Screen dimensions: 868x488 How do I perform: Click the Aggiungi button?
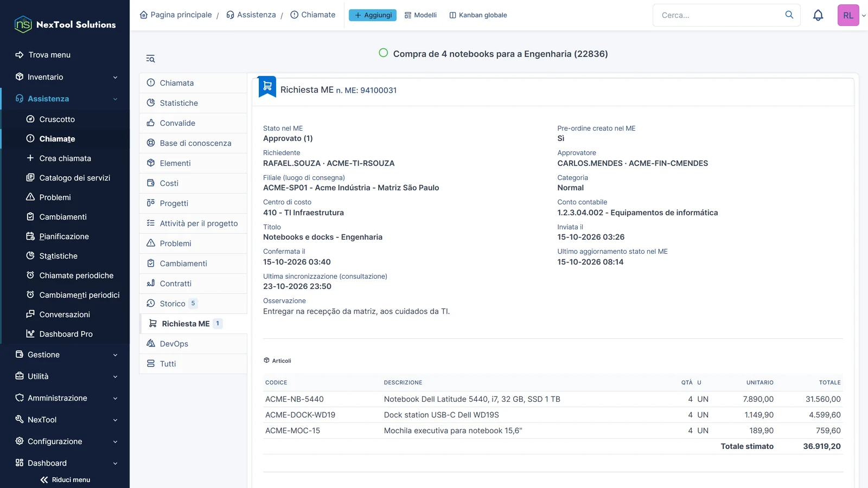tap(373, 15)
